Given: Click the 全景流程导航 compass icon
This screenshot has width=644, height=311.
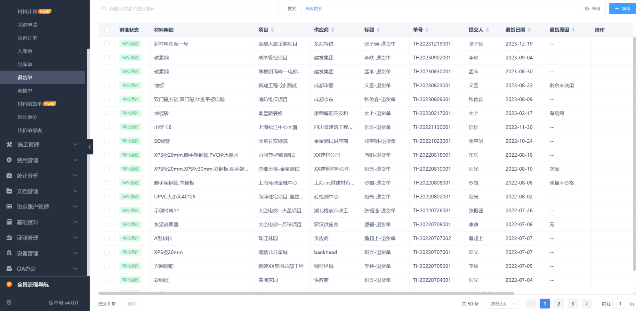Looking at the screenshot, I should (9, 284).
